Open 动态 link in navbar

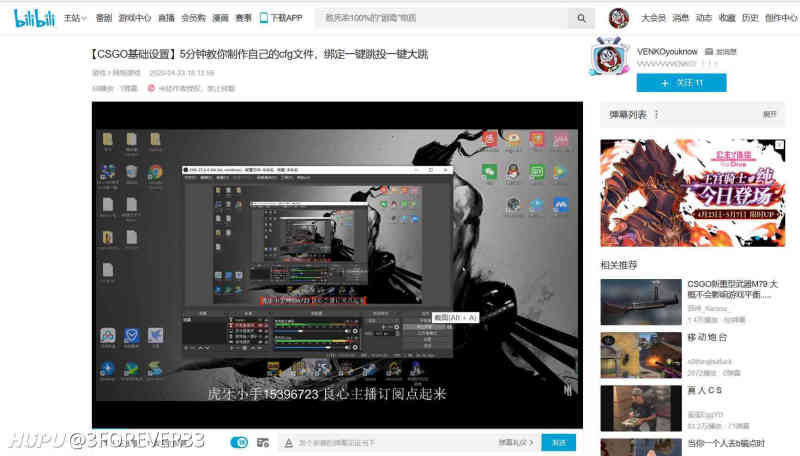coord(704,18)
